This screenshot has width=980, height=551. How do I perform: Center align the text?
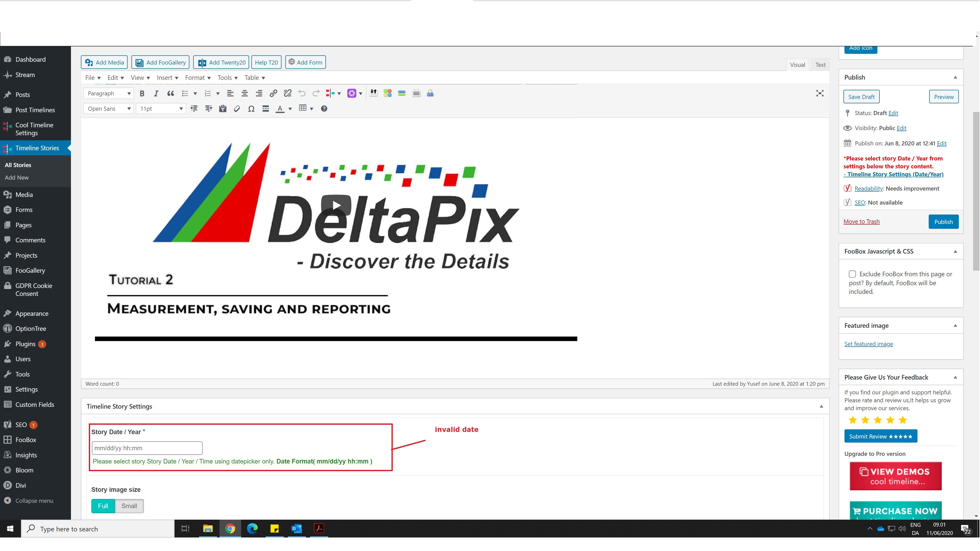(245, 94)
